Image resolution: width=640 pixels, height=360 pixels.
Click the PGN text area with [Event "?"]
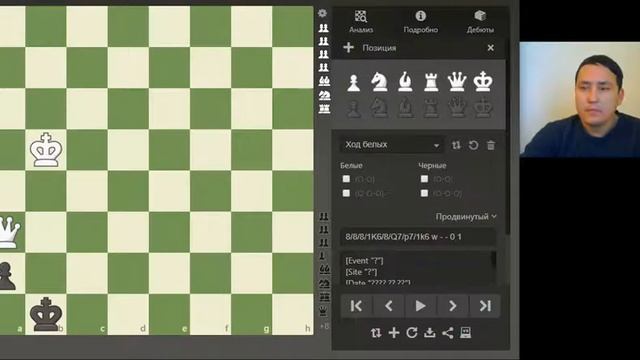415,269
